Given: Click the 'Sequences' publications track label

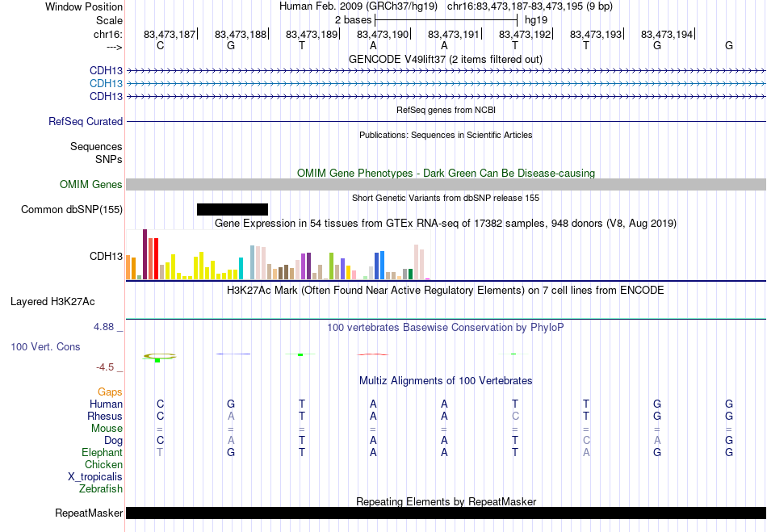Looking at the screenshot, I should [96, 147].
